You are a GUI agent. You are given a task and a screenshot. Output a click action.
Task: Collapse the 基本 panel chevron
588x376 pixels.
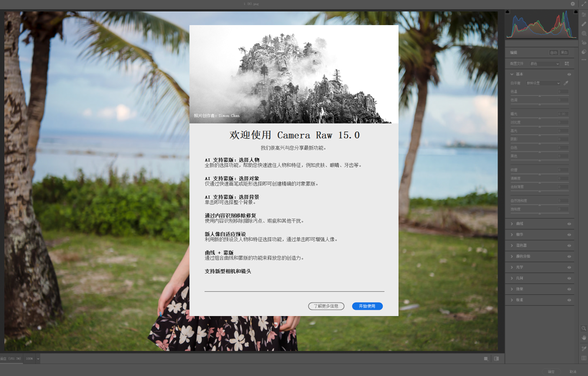[x=512, y=74]
